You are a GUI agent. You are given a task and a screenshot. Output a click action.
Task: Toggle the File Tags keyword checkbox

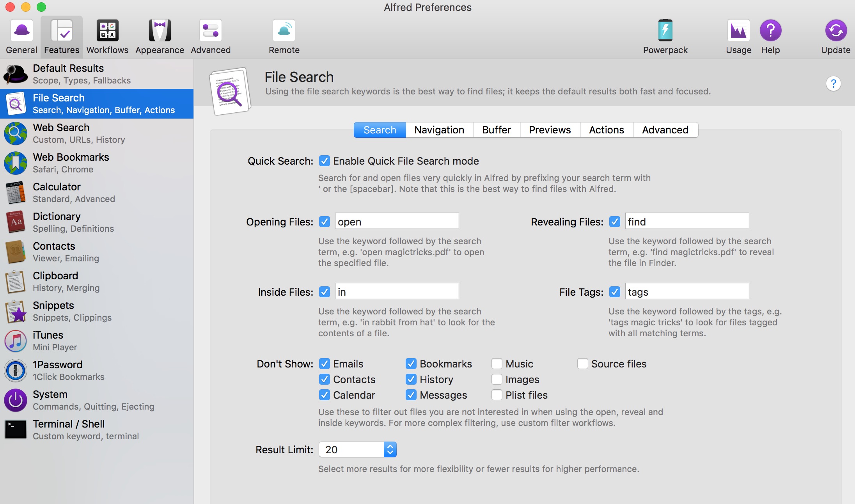point(614,292)
